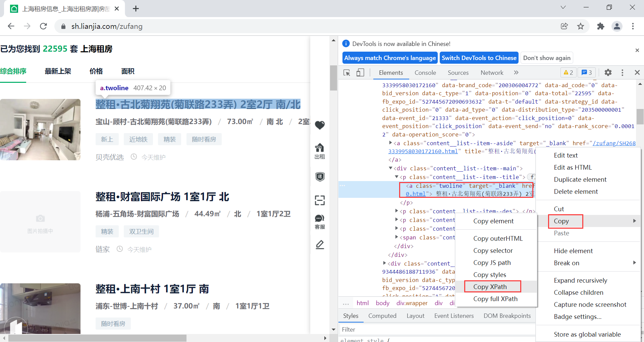This screenshot has width=644, height=342.
Task: Open a new browser tab
Action: (x=136, y=9)
